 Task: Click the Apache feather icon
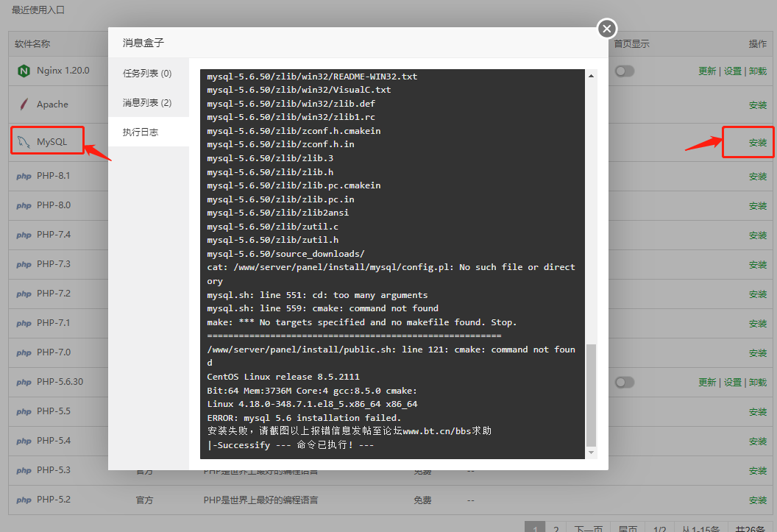[24, 104]
